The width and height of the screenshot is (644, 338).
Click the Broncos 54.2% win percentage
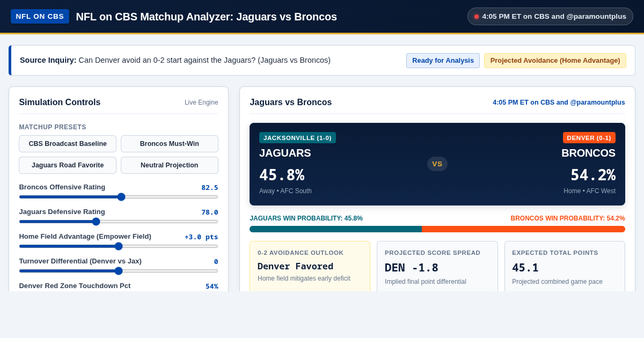[593, 175]
